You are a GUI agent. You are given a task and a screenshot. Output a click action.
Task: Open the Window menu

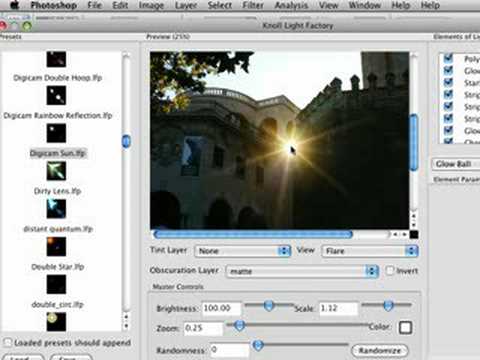[x=364, y=5]
